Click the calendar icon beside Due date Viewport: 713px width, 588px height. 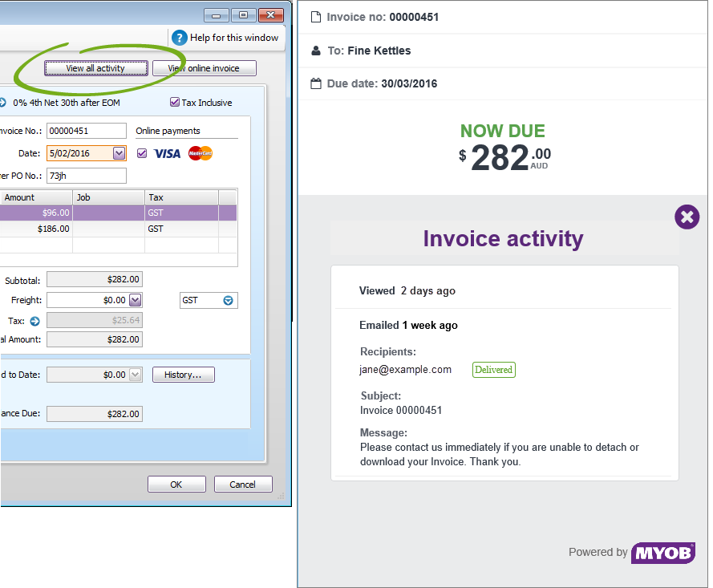pyautogui.click(x=316, y=83)
